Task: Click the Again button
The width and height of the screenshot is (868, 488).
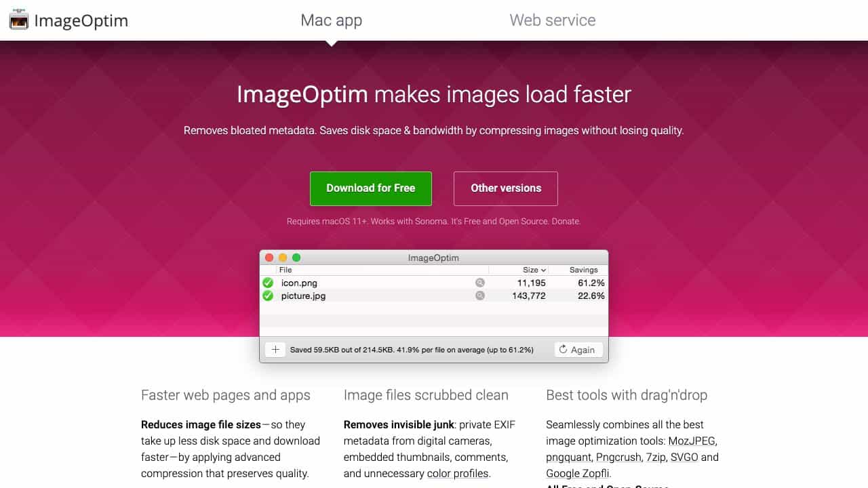Action: pyautogui.click(x=578, y=350)
